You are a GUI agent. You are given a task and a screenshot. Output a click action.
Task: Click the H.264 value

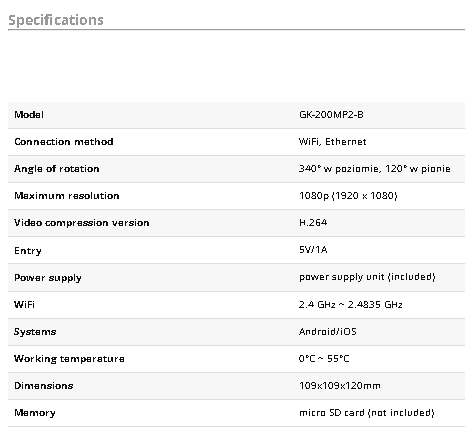tap(313, 223)
